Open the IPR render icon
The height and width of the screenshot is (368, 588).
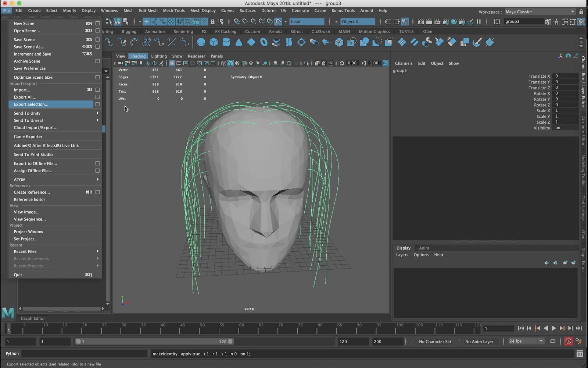point(437,22)
